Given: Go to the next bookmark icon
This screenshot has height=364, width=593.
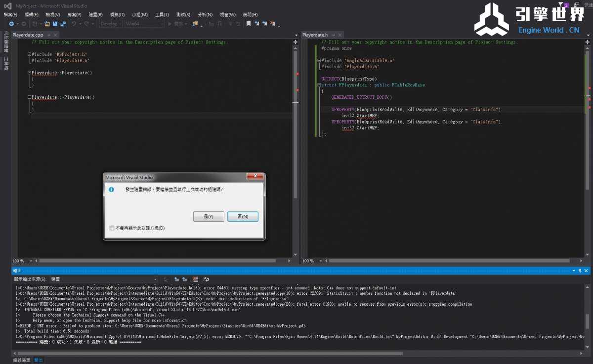Looking at the screenshot, I should tap(265, 24).
